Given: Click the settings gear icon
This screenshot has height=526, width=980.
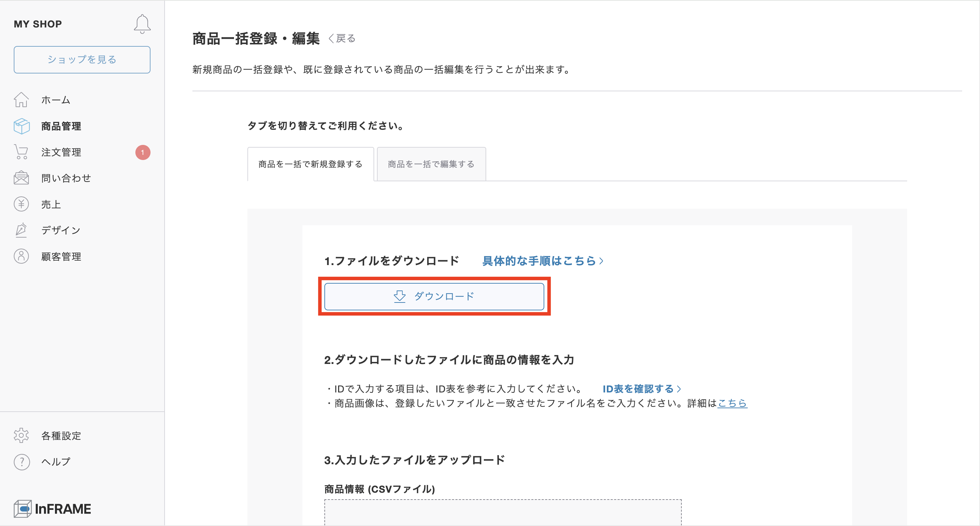Looking at the screenshot, I should coord(21,436).
